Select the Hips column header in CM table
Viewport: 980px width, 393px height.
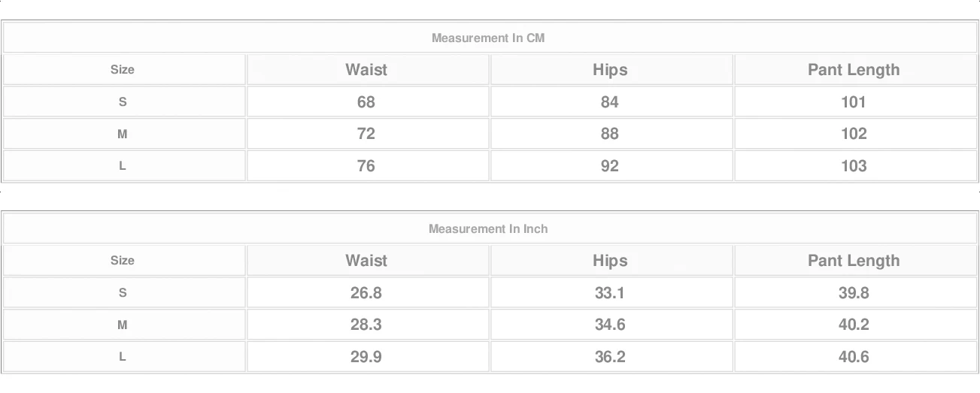pos(610,69)
